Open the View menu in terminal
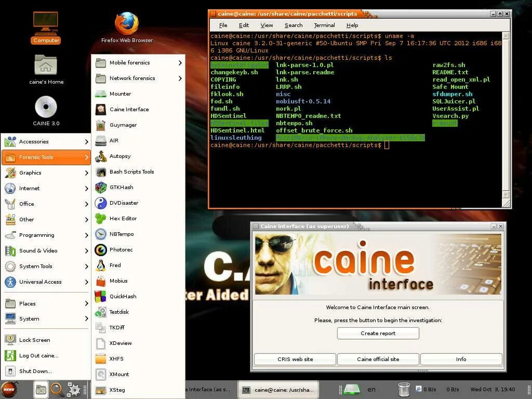 [x=267, y=25]
